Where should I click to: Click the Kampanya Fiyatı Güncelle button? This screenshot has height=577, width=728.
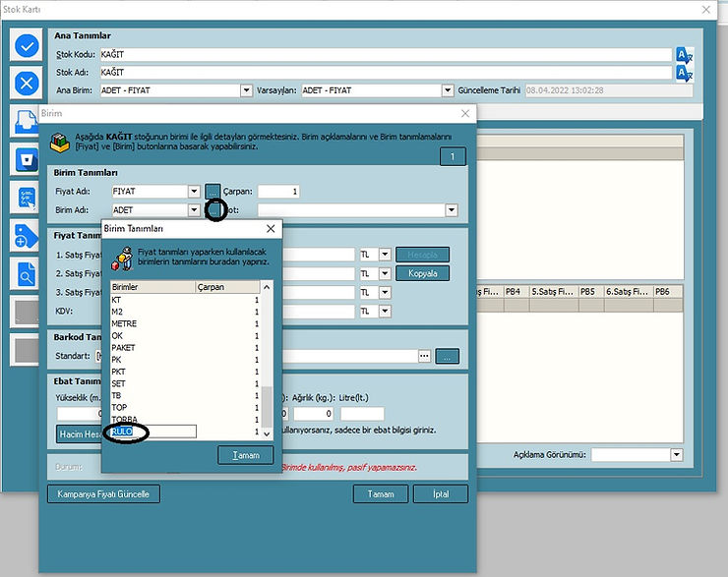[x=103, y=493]
